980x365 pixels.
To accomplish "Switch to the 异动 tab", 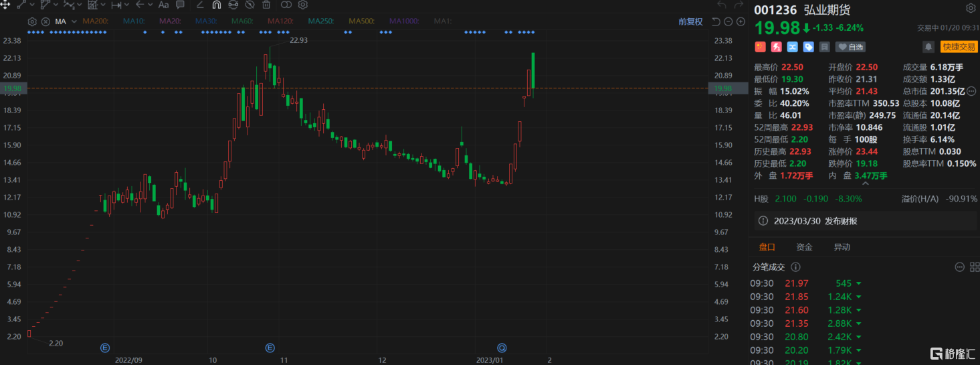I will pyautogui.click(x=842, y=247).
